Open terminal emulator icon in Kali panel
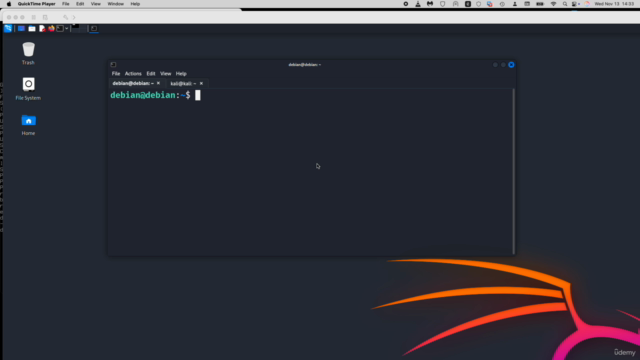This screenshot has height=360, width=640. 60,29
